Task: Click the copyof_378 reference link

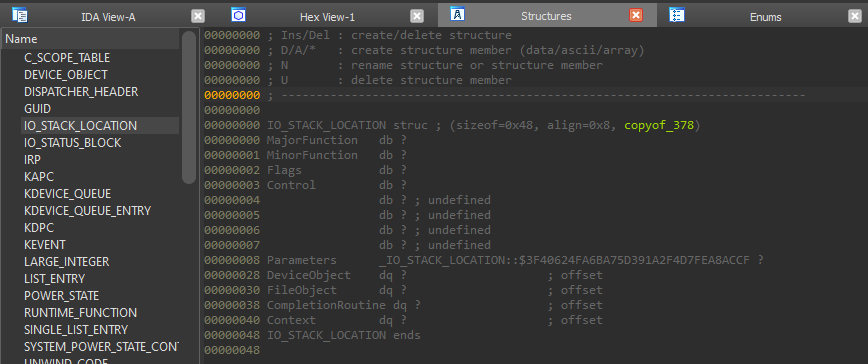Action: tap(659, 126)
